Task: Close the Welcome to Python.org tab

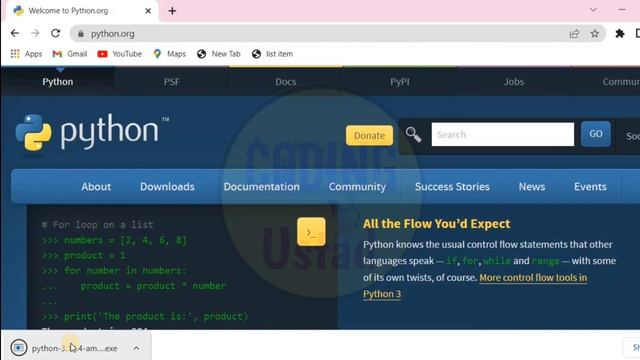Action: pyautogui.click(x=148, y=11)
